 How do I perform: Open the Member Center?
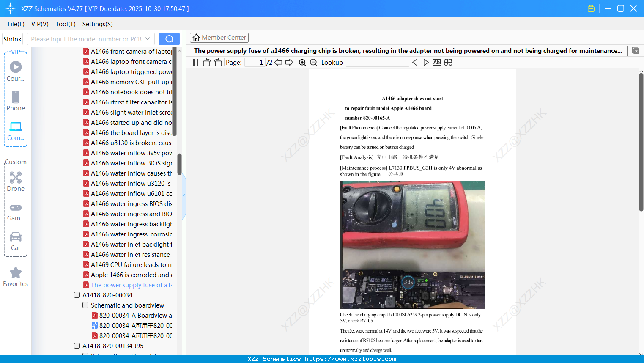pyautogui.click(x=219, y=38)
